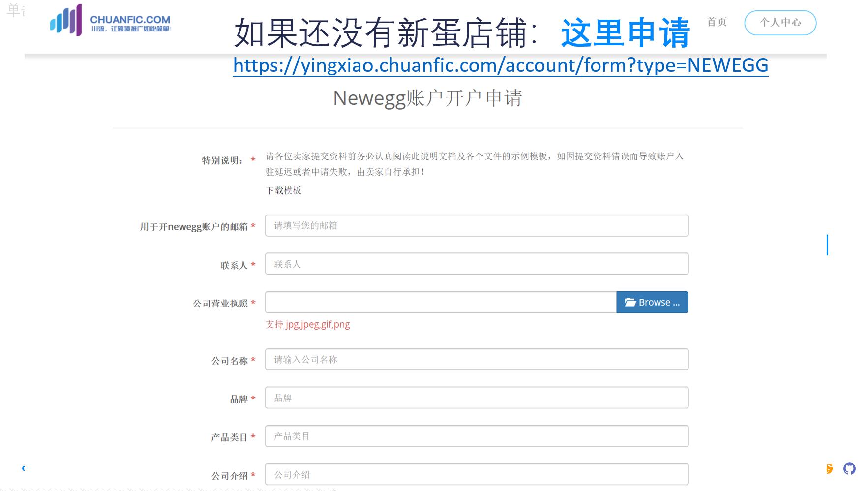This screenshot has height=491, width=868.
Task: Open the 首页 menu item
Action: 717,22
